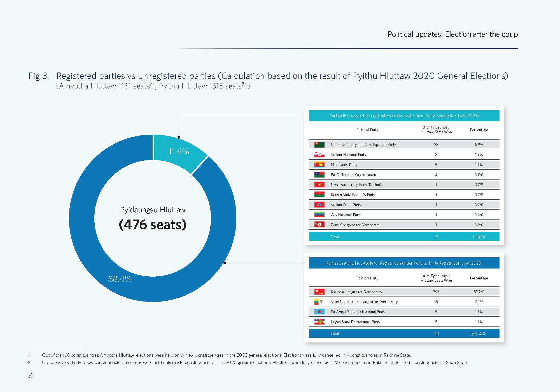Click the Pa-O National Organization flag icon
560x392 pixels.
319,175
